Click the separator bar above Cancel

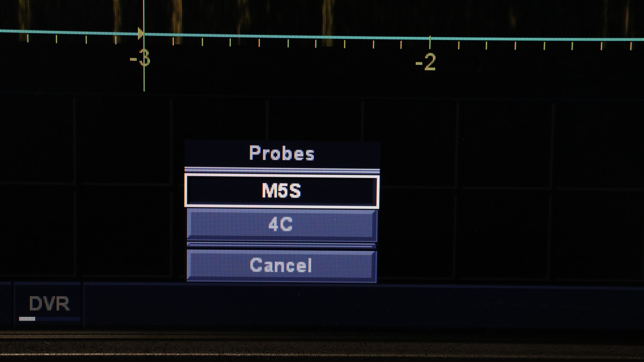coord(282,245)
